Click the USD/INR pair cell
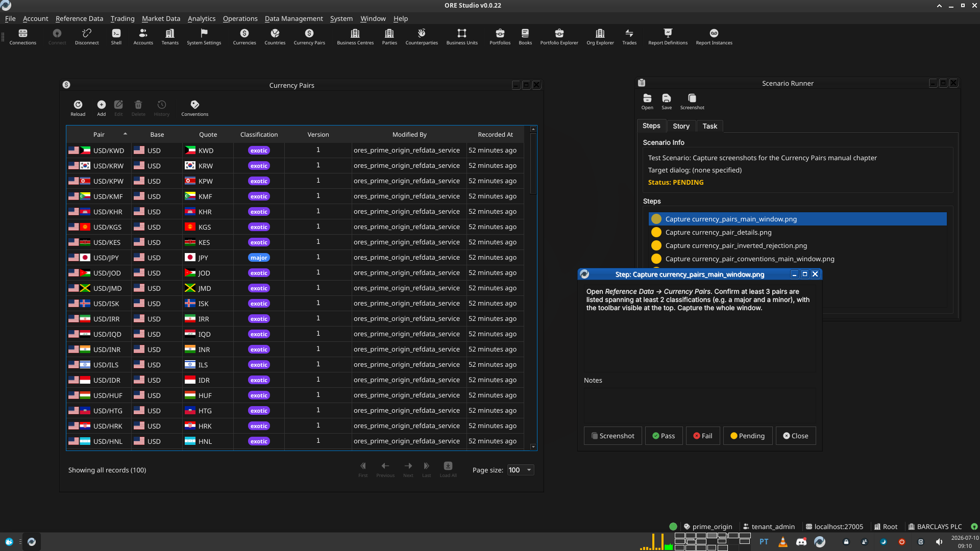 point(99,349)
